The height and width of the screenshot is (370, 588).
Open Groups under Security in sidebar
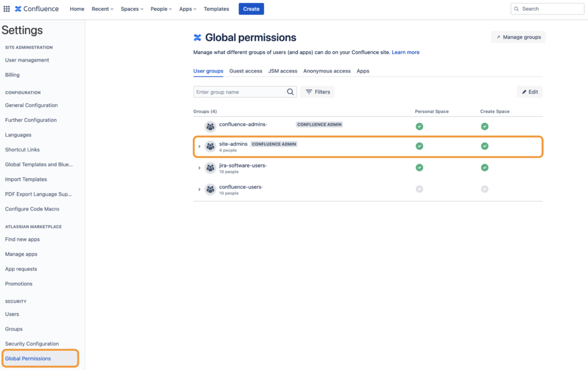tap(14, 329)
